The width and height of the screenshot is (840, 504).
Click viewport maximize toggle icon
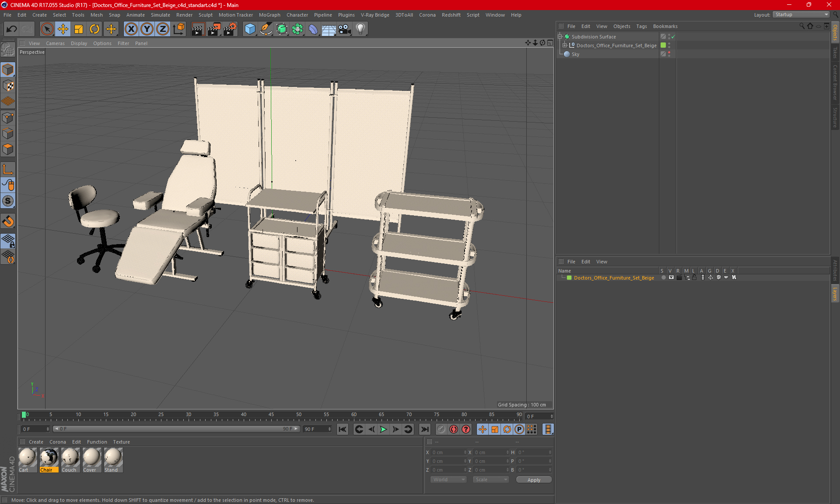[550, 43]
